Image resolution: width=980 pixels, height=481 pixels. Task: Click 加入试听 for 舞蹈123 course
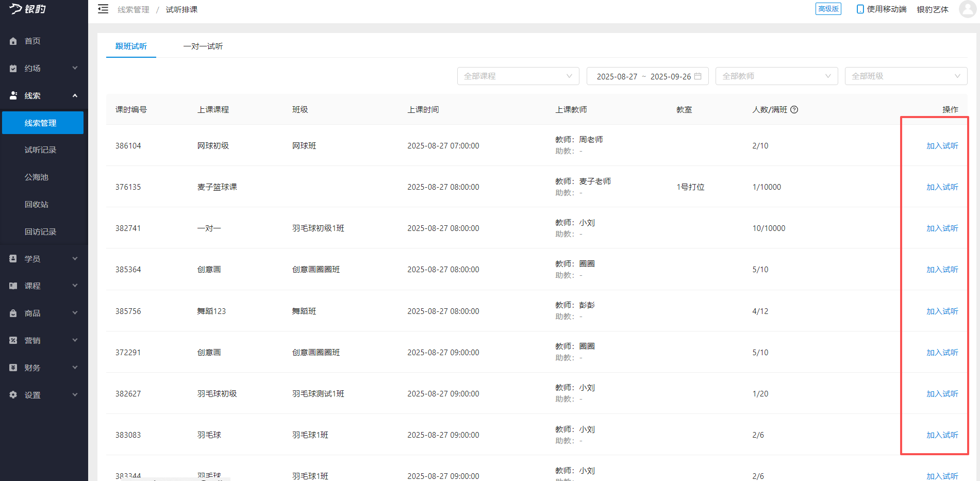[x=942, y=311]
